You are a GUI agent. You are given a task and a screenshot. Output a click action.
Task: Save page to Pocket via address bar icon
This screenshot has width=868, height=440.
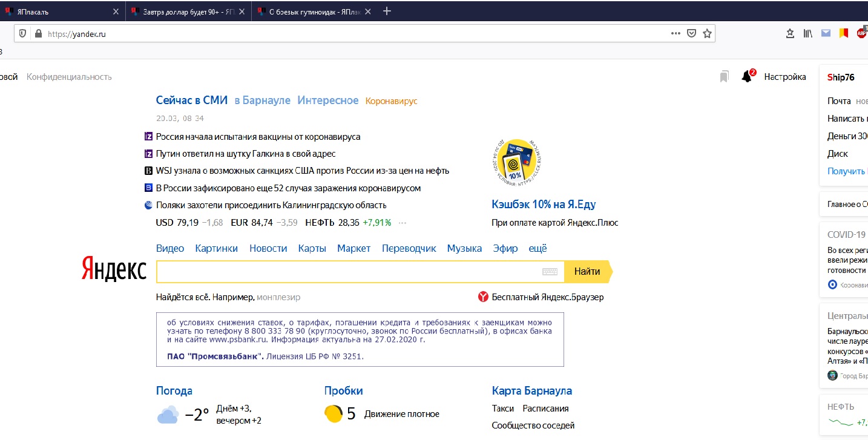point(691,34)
